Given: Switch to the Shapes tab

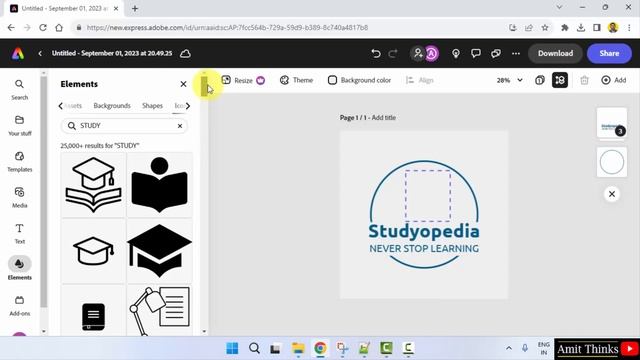Looking at the screenshot, I should point(152,106).
